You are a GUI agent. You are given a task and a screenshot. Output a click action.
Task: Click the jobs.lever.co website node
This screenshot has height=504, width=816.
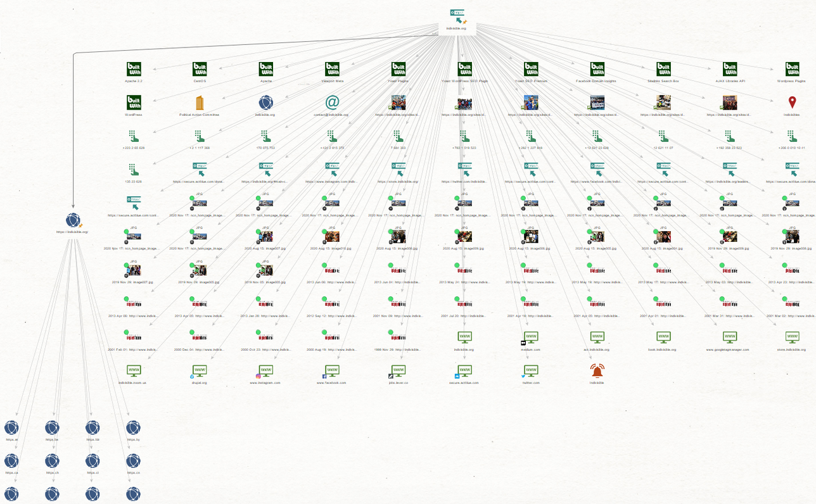398,371
